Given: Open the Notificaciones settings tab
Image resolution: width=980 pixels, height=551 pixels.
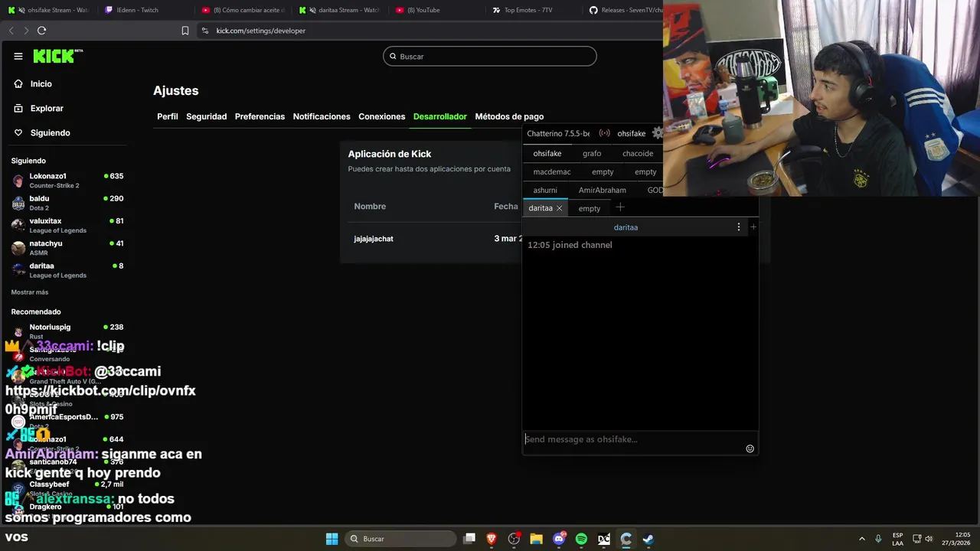Looking at the screenshot, I should click(x=322, y=116).
